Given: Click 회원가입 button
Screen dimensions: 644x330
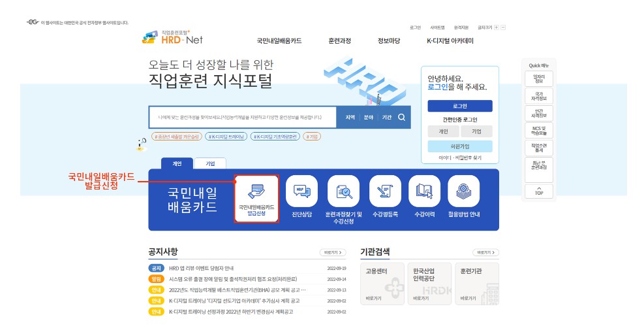Looking at the screenshot, I should (459, 146).
